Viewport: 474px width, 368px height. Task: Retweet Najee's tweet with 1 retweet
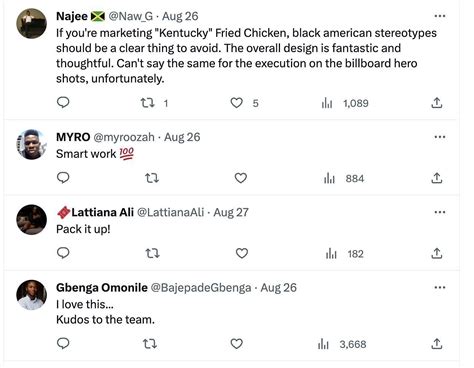click(147, 103)
